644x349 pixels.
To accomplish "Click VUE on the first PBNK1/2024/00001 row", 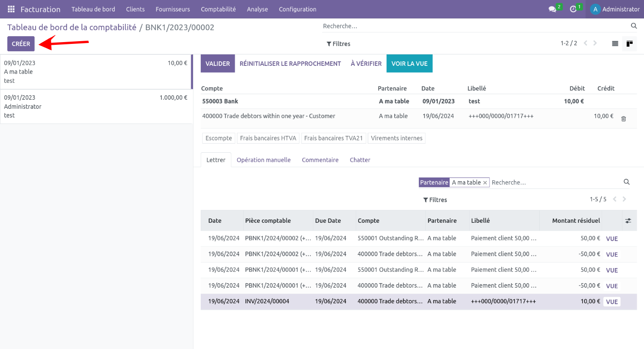I will (x=612, y=270).
